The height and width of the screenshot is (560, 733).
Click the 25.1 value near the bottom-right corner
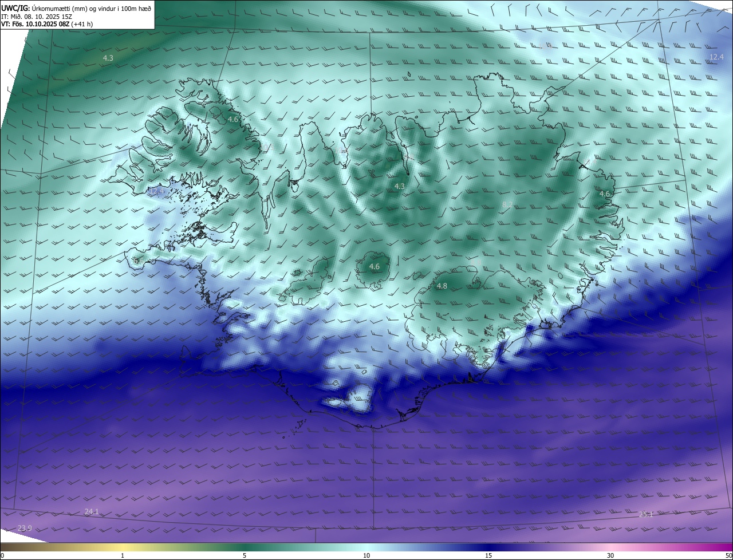[x=646, y=515]
